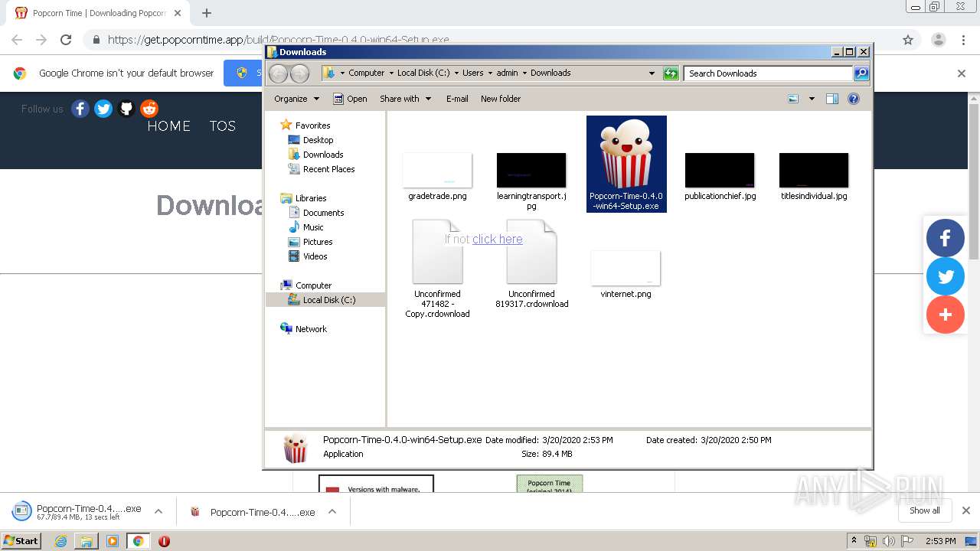The image size is (980, 551).
Task: Open TOS page link
Action: point(223,126)
